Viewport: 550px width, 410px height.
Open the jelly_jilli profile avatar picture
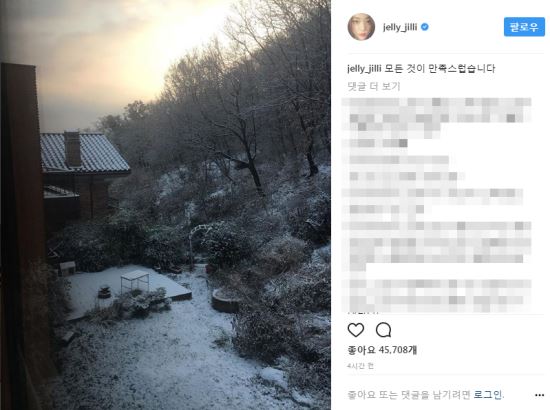(361, 27)
